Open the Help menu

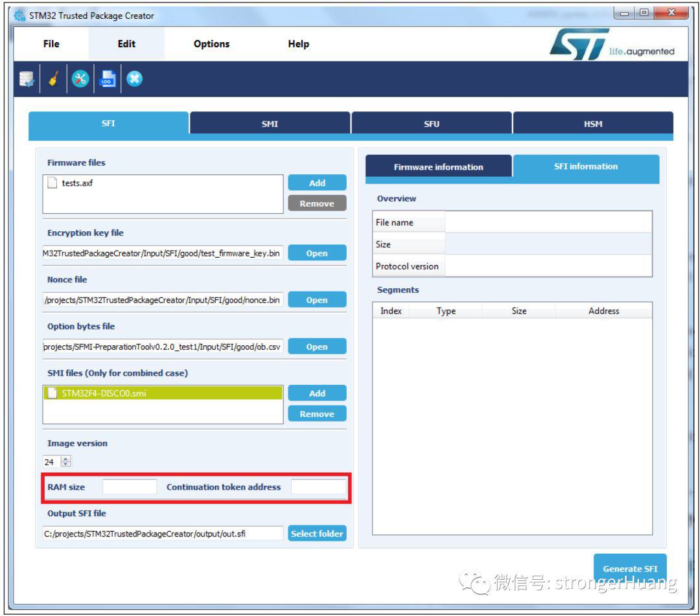(299, 43)
